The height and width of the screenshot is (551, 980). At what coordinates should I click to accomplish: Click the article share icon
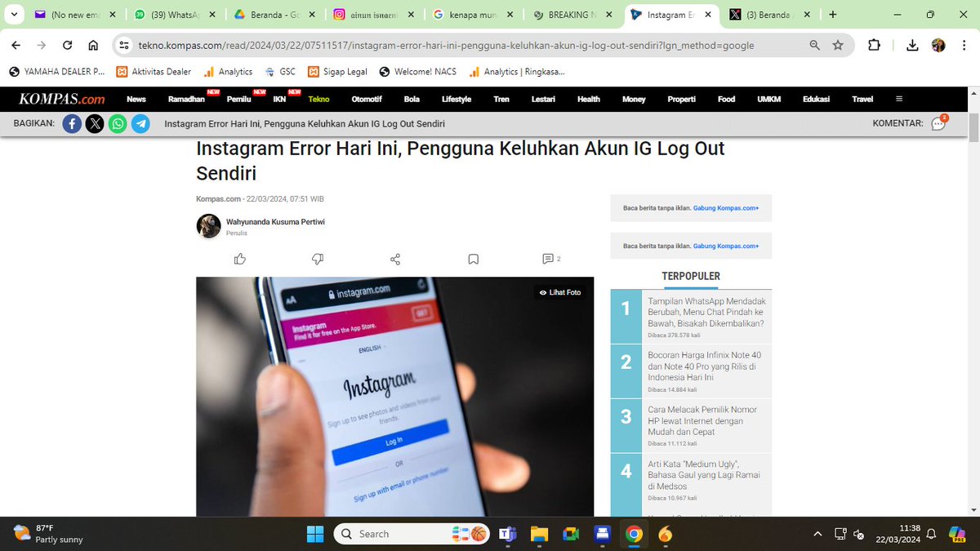tap(395, 259)
